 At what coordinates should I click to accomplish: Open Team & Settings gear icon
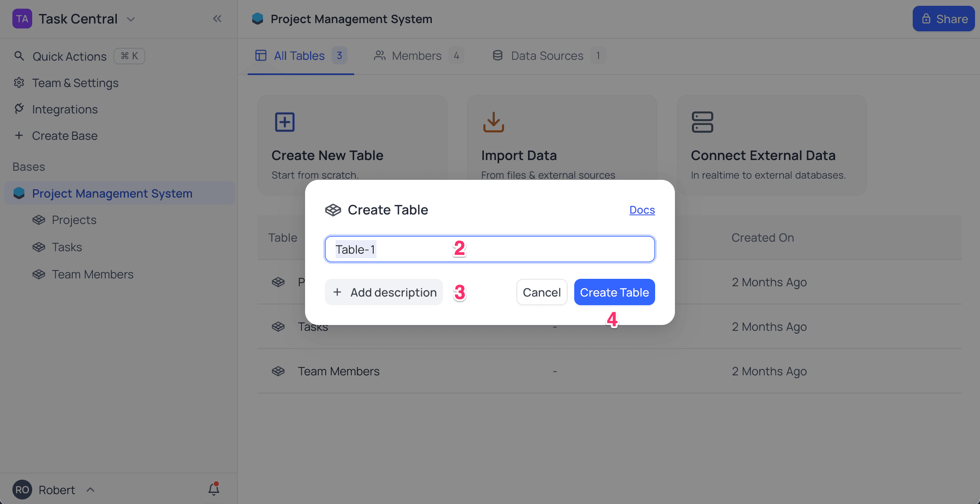[19, 82]
